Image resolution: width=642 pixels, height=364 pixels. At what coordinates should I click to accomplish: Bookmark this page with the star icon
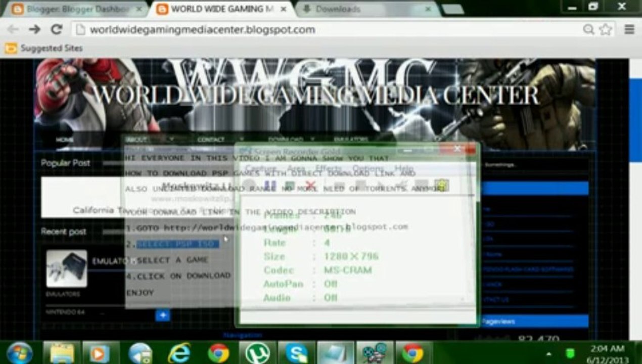tap(606, 29)
